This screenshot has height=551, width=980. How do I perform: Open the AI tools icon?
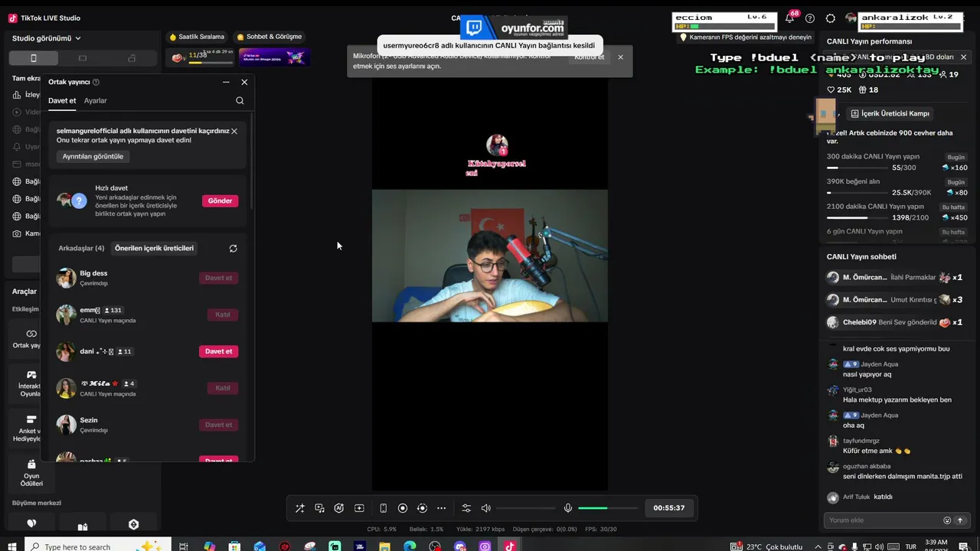pos(339,508)
